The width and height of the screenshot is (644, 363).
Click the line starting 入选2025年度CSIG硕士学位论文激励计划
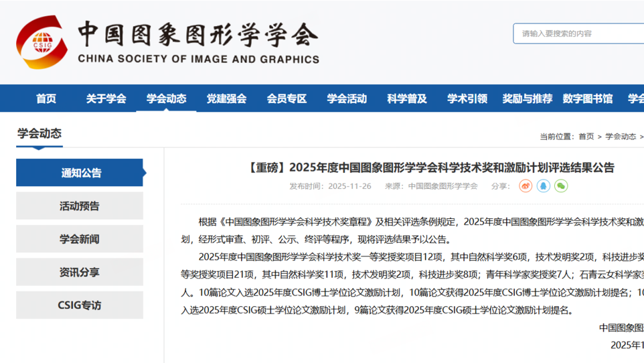click(376, 310)
